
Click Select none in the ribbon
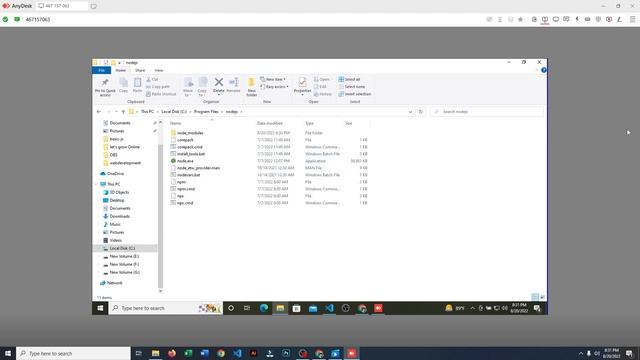352,87
